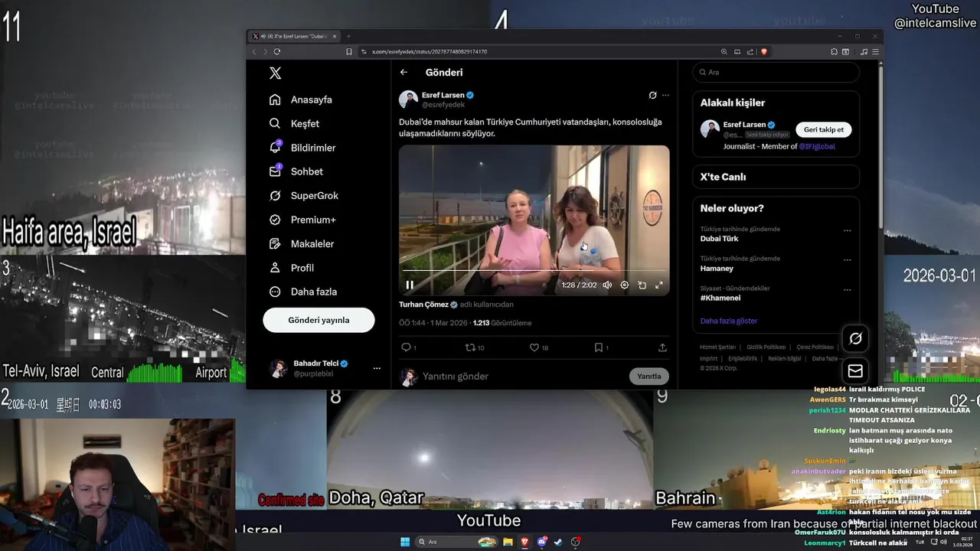
Task: Open new browser tab plus
Action: click(348, 36)
